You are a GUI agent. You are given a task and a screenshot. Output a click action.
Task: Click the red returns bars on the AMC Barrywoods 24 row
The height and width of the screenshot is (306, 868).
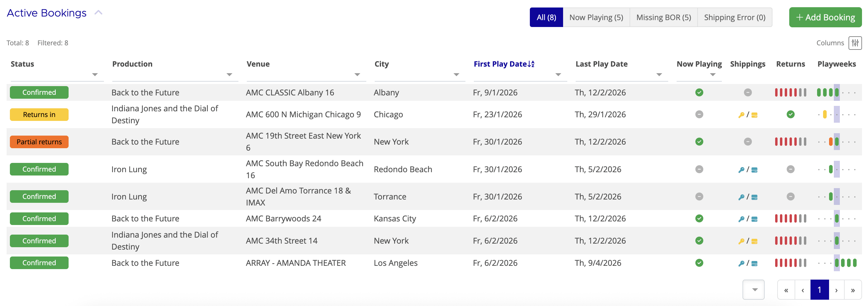(x=790, y=218)
